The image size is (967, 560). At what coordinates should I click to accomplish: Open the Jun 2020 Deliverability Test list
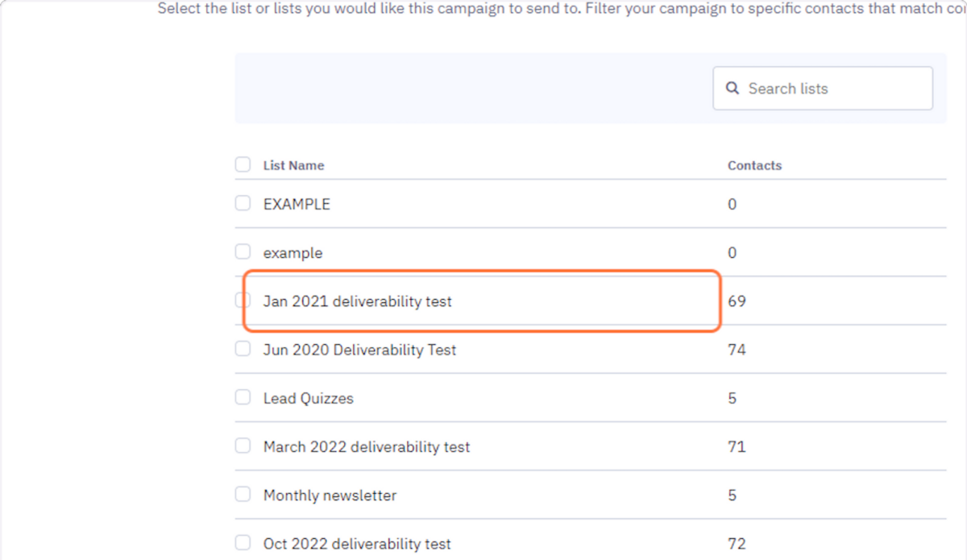point(359,349)
